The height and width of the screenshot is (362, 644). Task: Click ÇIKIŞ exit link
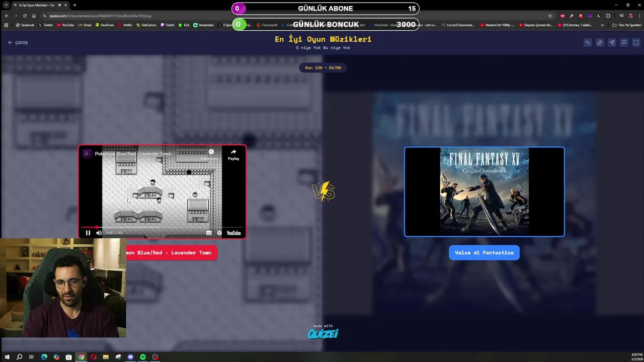click(18, 43)
